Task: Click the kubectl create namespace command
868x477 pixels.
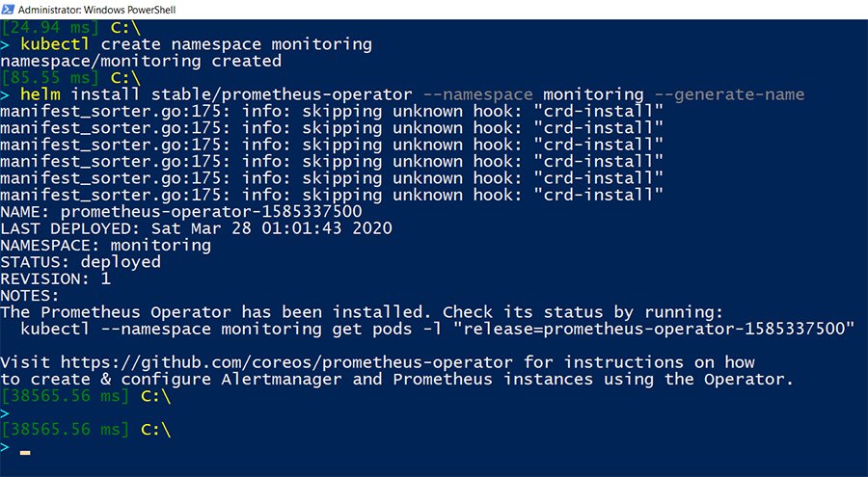Action: pyautogui.click(x=196, y=44)
